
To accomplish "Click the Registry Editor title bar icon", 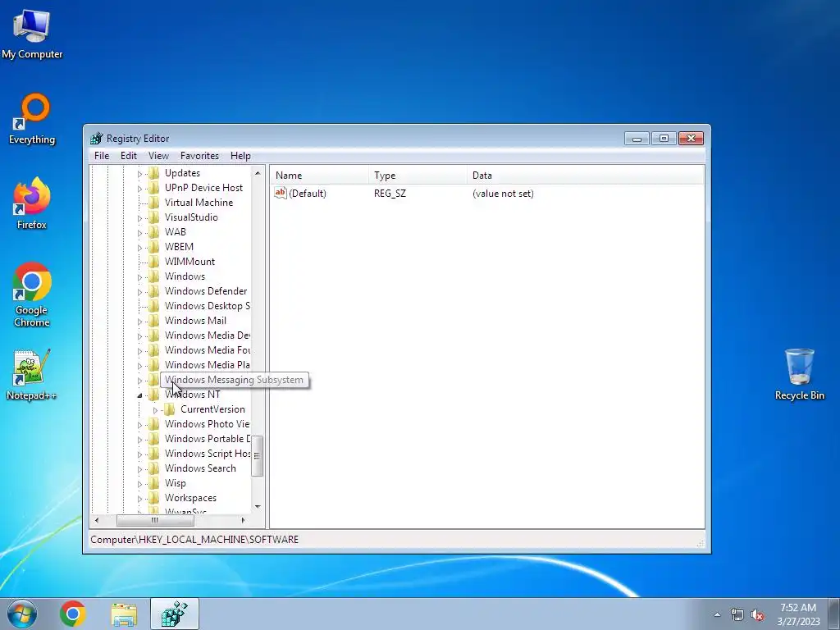I will coord(97,138).
